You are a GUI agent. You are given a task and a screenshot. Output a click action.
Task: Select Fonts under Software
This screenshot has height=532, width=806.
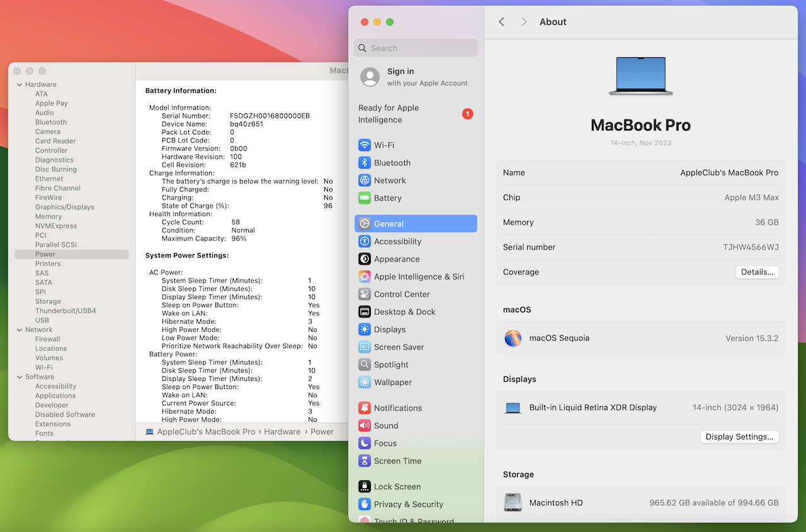[44, 434]
